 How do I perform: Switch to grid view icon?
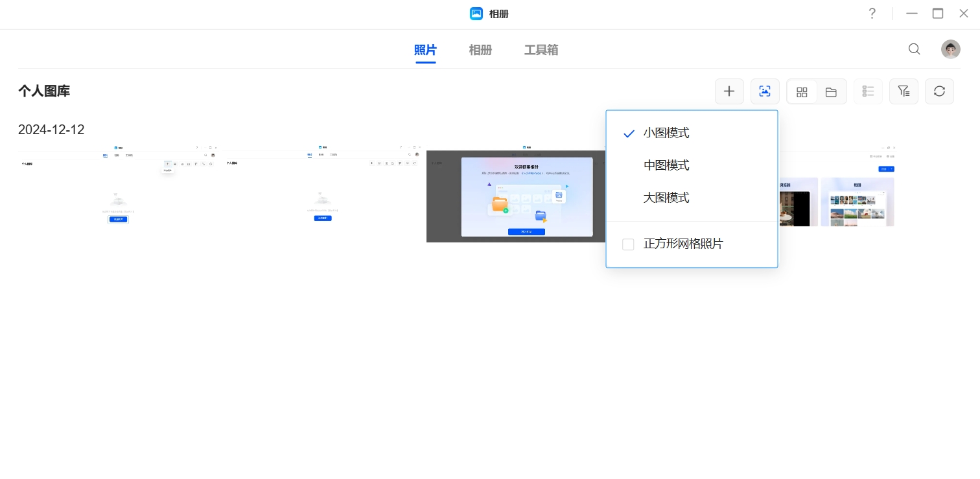[802, 92]
